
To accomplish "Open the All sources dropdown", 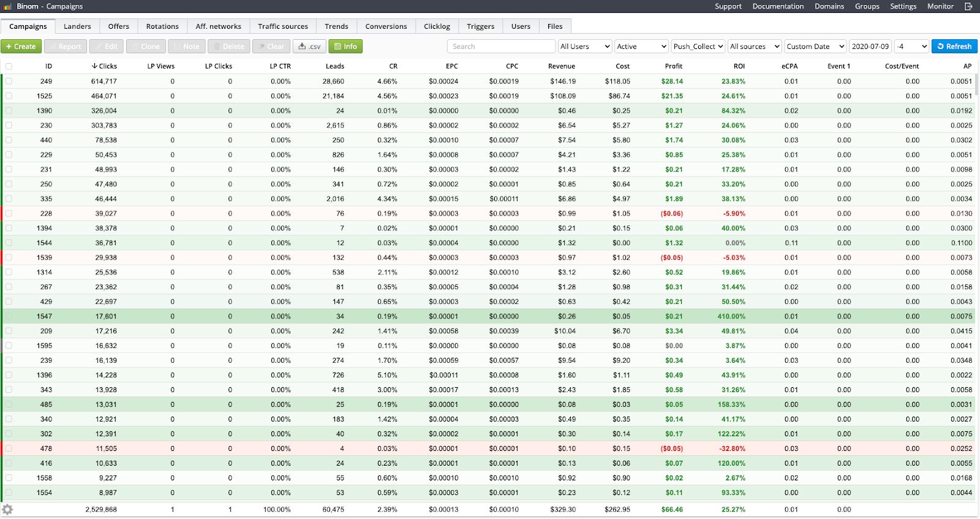I will tap(755, 47).
